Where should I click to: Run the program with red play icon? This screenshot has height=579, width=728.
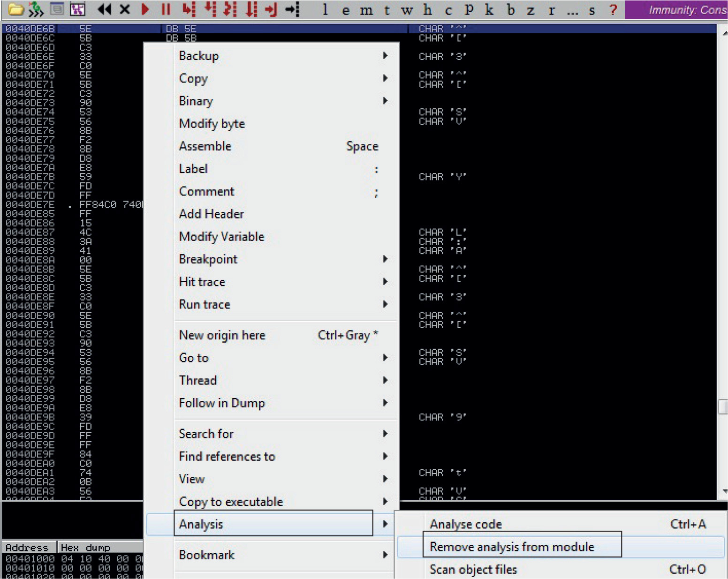(145, 9)
